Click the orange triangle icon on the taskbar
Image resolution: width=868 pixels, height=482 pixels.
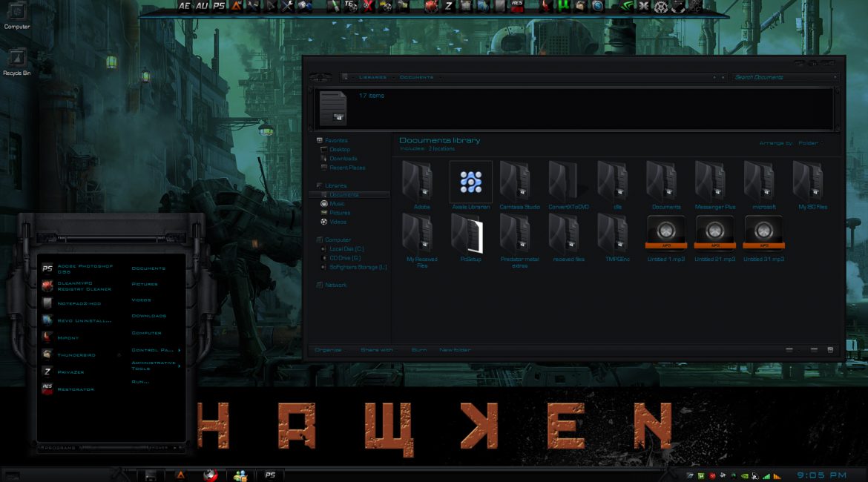tap(180, 475)
